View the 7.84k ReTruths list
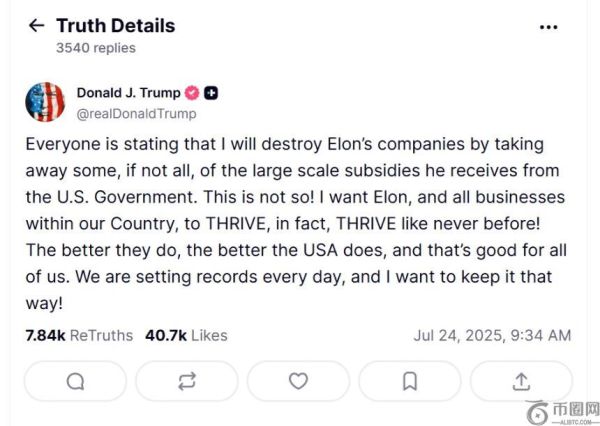This screenshot has width=600, height=426. tap(78, 335)
